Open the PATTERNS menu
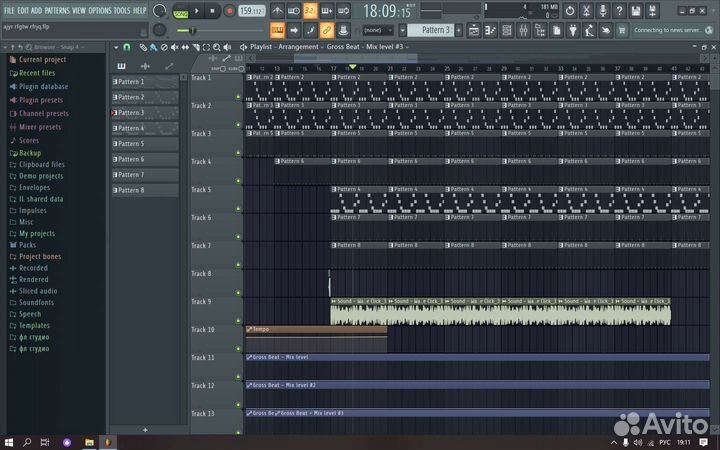720x450 pixels. 57,9
